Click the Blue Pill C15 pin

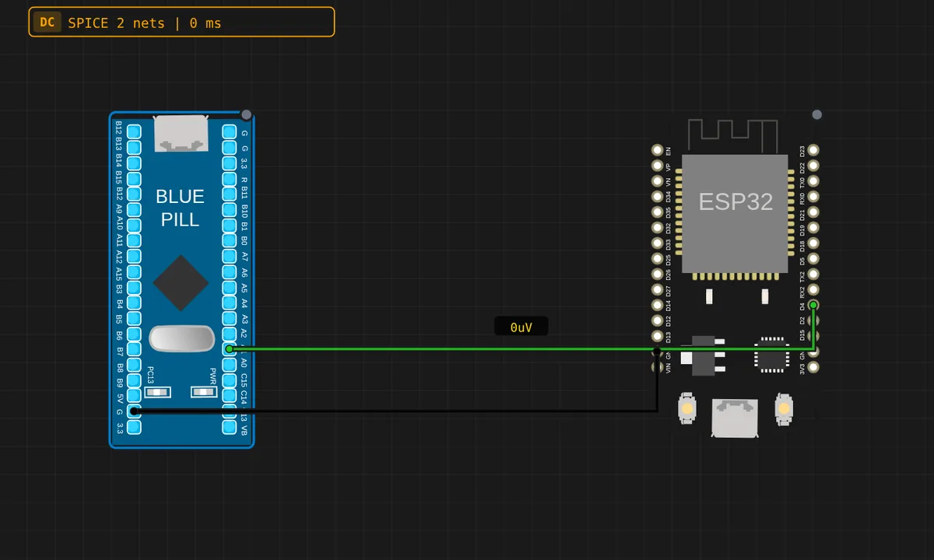[x=229, y=380]
